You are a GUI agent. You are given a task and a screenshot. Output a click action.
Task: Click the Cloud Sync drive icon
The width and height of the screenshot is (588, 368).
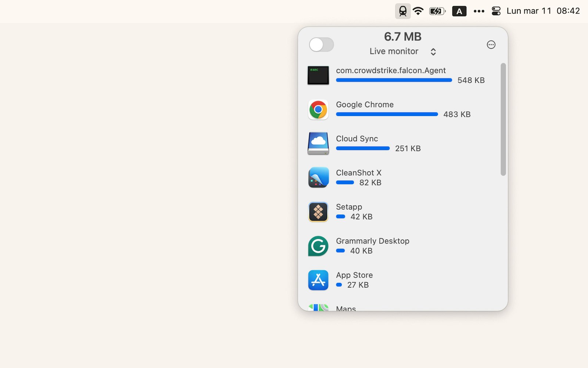[x=318, y=144]
